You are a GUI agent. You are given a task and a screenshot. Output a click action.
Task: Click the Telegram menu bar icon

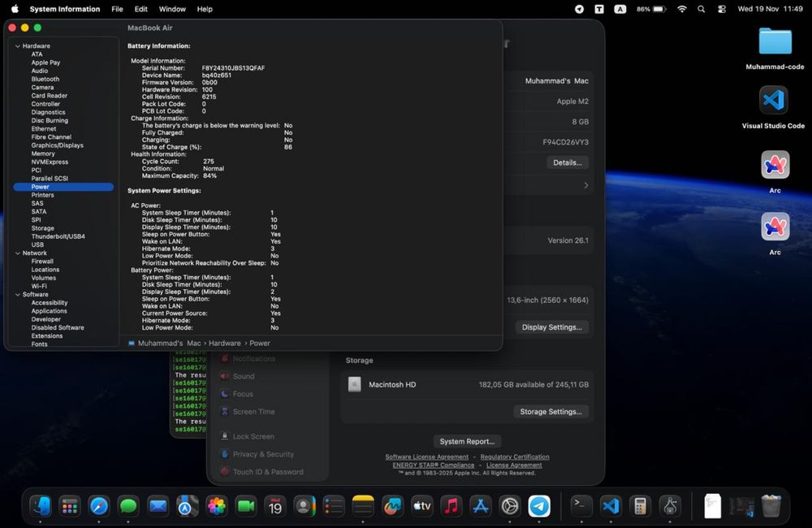[x=580, y=9]
